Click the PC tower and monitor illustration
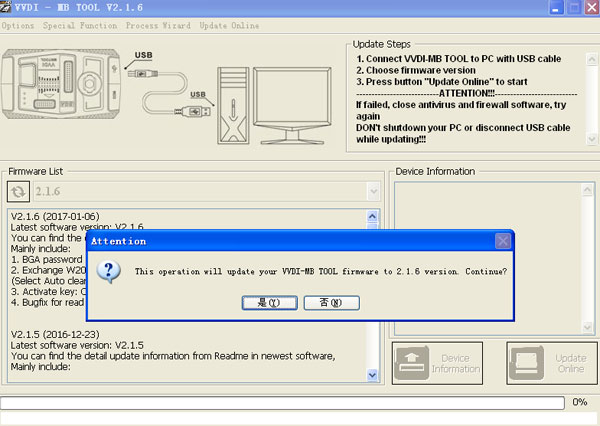 tap(274, 106)
